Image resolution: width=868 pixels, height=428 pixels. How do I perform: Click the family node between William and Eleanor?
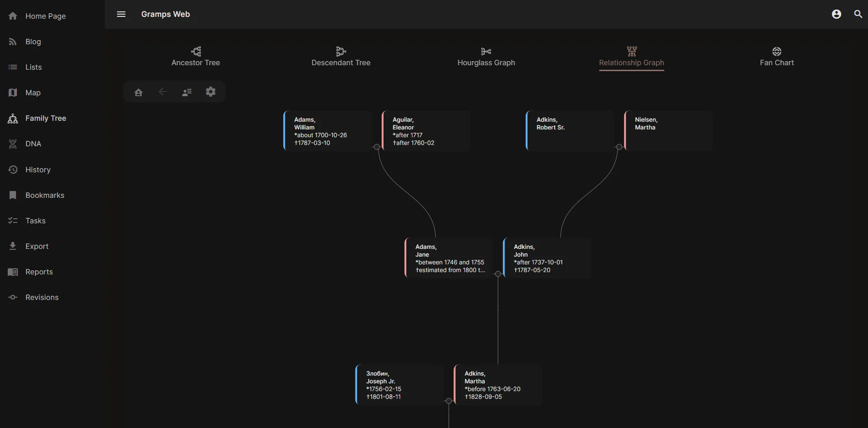pyautogui.click(x=377, y=147)
